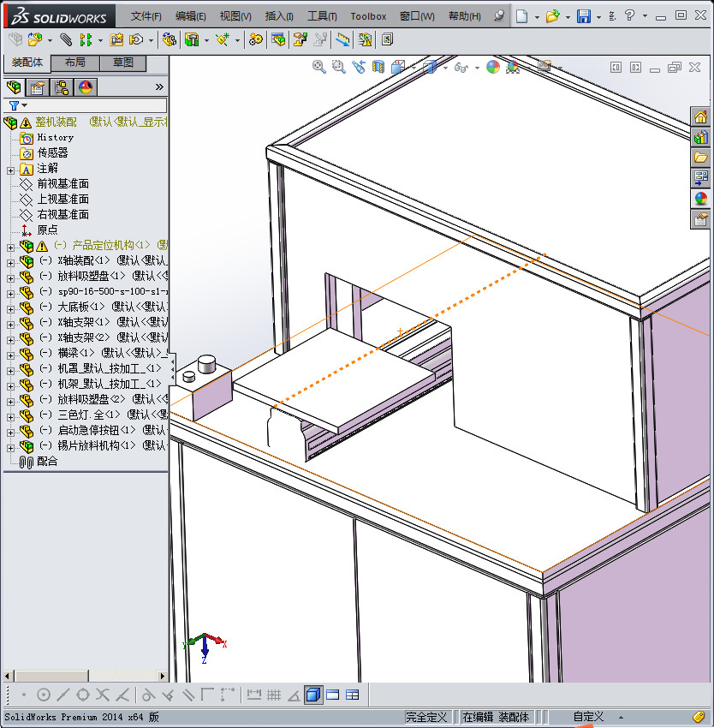
Task: Open the PropertyManager tab icon
Action: [38, 87]
